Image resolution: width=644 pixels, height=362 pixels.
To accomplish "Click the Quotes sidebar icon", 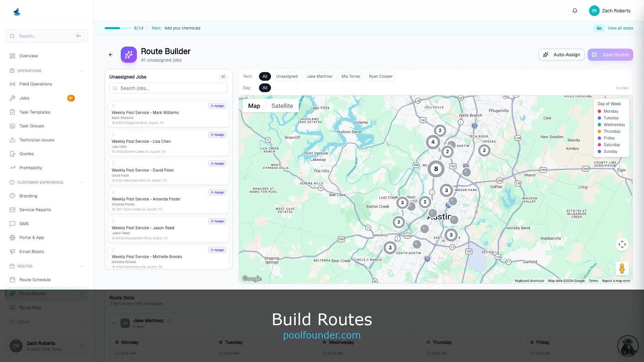I will click(13, 154).
